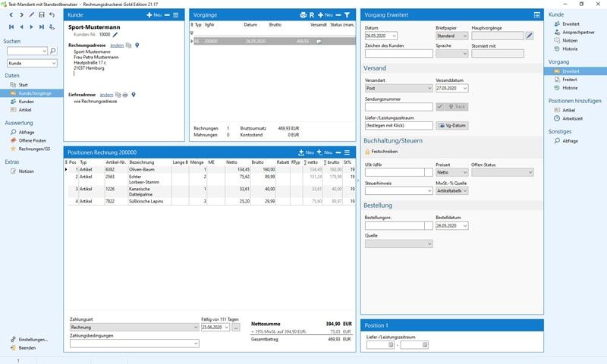Click the save disk icon in top toolbar
Screen dimensions: 607x364
pos(41,15)
